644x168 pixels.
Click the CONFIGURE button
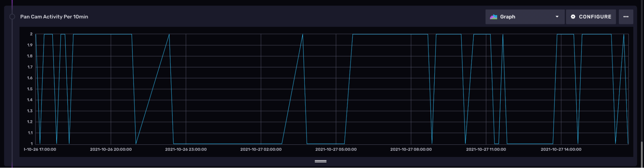coord(591,17)
